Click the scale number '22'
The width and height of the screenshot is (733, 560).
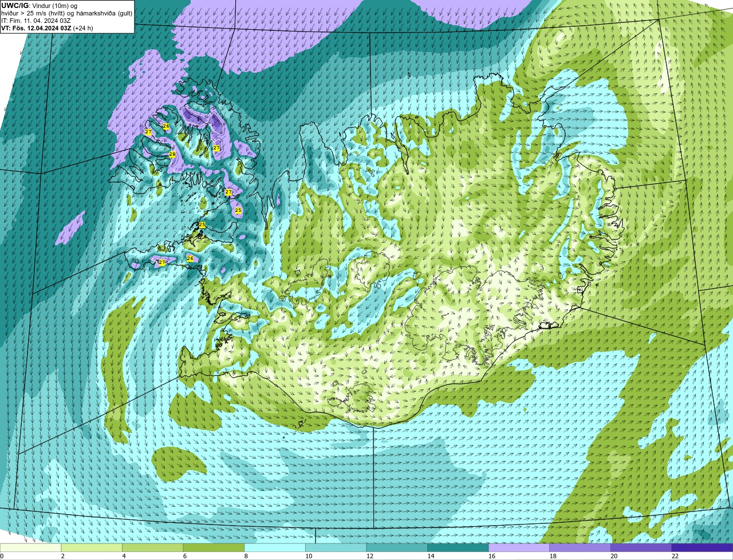click(x=675, y=556)
